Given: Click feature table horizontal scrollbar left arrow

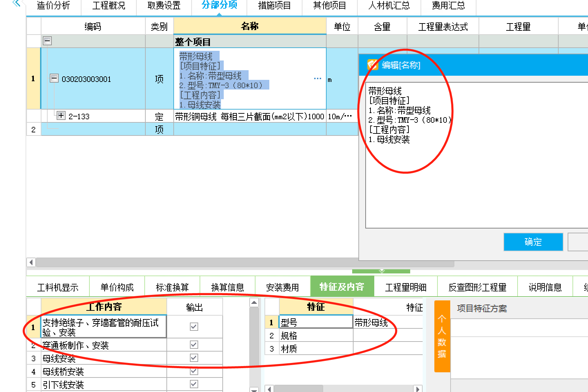Looking at the screenshot, I should tap(269, 389).
